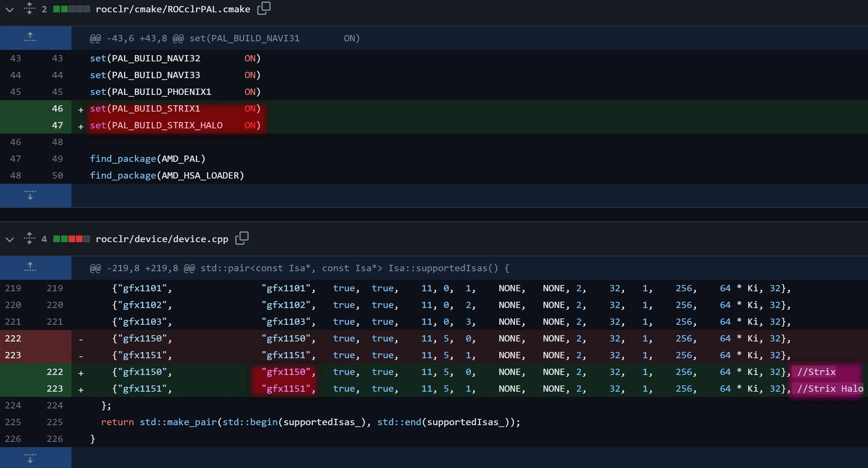The width and height of the screenshot is (868, 468).
Task: Collapse the ROCclrPAL.cmake file diff
Action: tap(9, 9)
